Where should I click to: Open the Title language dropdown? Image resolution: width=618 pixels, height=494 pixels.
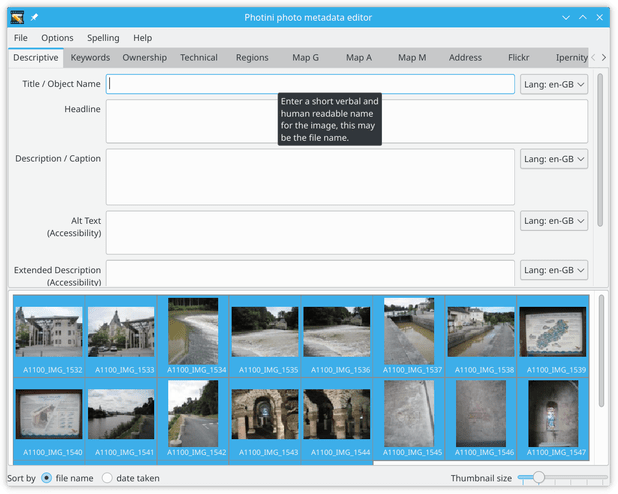tap(554, 84)
